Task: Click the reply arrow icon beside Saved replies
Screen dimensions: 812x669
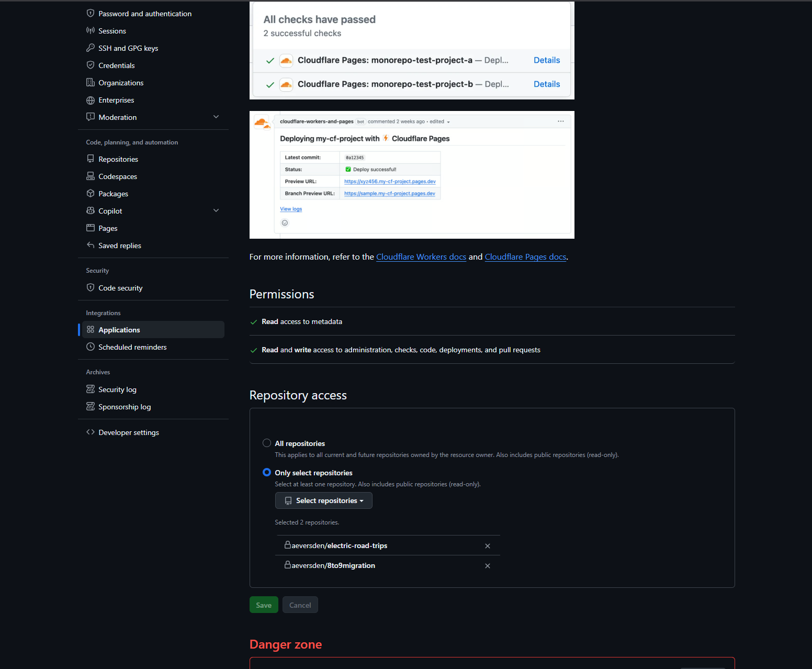Action: point(91,246)
